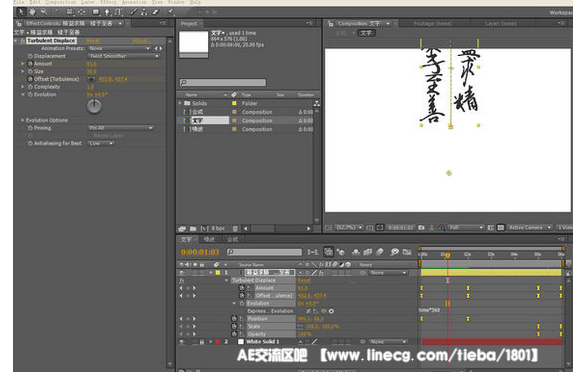Toggle Amount stopwatch in Effect Controls
573x372 pixels.
(30, 64)
